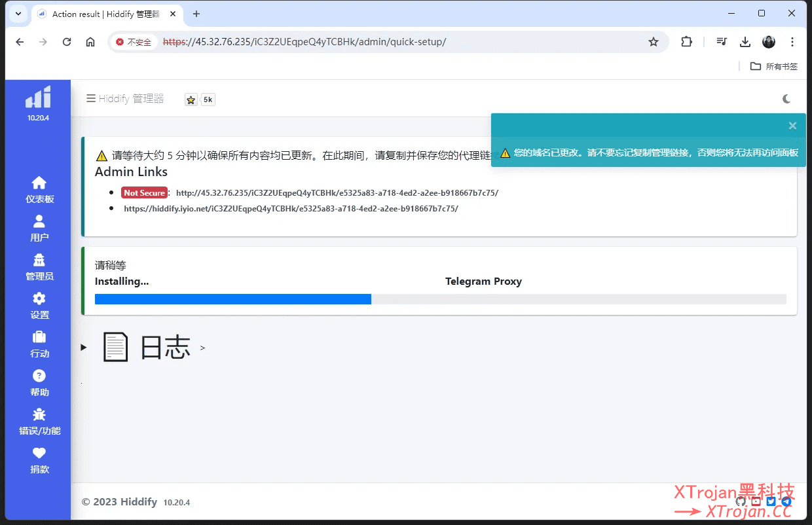Open the 捐款 donate page
This screenshot has width=812, height=525.
[x=39, y=460]
